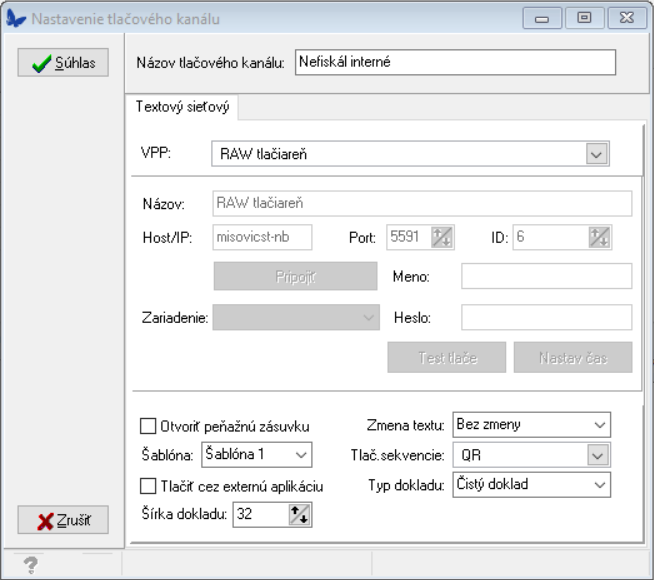Maximize the Nastavenie tlačového kanálu window
Screen dimensions: 654x580
tap(584, 19)
